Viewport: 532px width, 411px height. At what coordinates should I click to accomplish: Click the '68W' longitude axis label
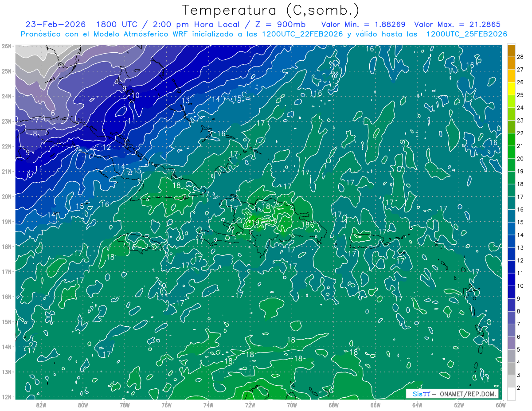click(x=334, y=405)
